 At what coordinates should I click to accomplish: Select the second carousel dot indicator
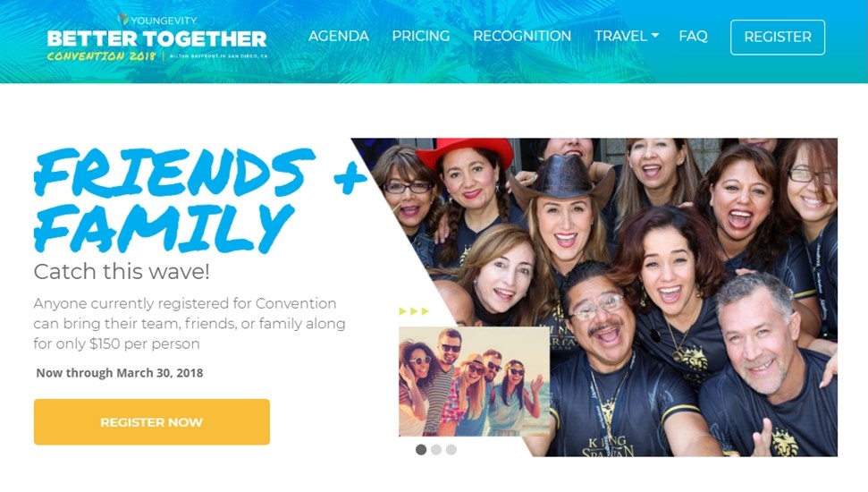[436, 449]
